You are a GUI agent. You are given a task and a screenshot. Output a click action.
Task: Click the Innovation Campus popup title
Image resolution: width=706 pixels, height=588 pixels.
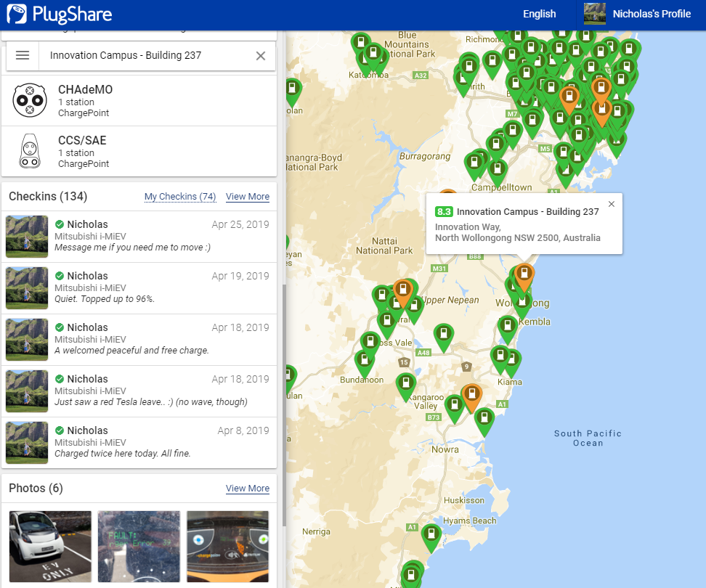pyautogui.click(x=528, y=211)
